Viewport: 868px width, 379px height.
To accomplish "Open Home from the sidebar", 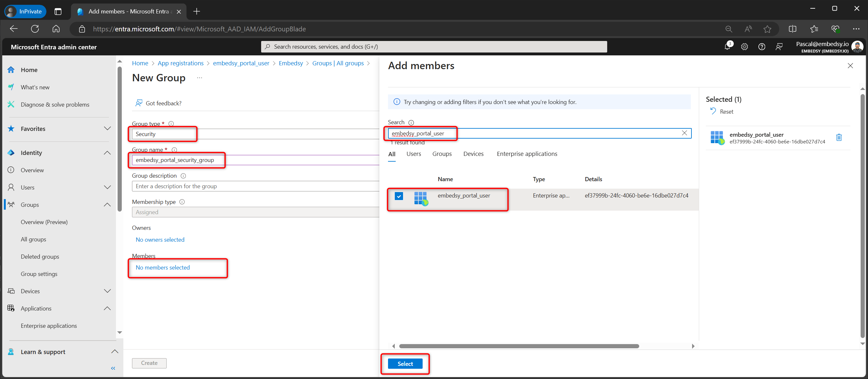I will tap(29, 70).
